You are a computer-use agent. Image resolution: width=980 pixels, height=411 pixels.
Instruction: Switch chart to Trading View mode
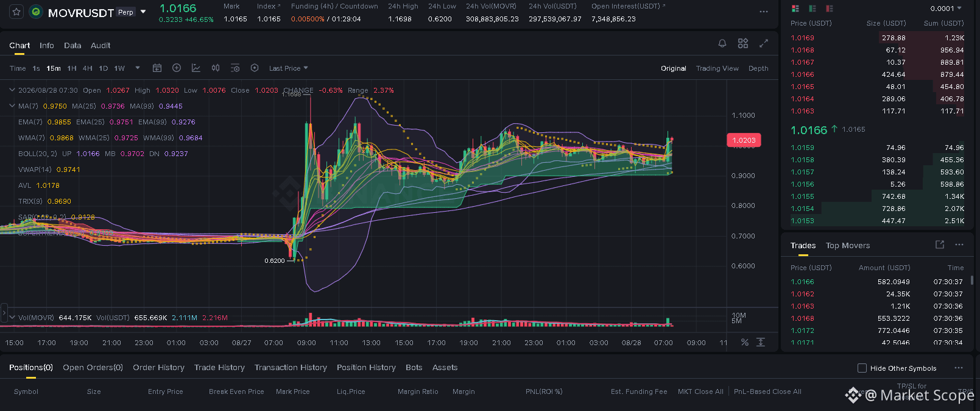(717, 68)
